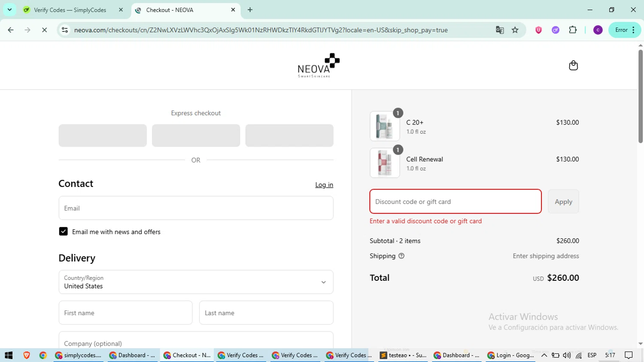Show hidden system tray icons
The height and width of the screenshot is (362, 644).
point(544,355)
